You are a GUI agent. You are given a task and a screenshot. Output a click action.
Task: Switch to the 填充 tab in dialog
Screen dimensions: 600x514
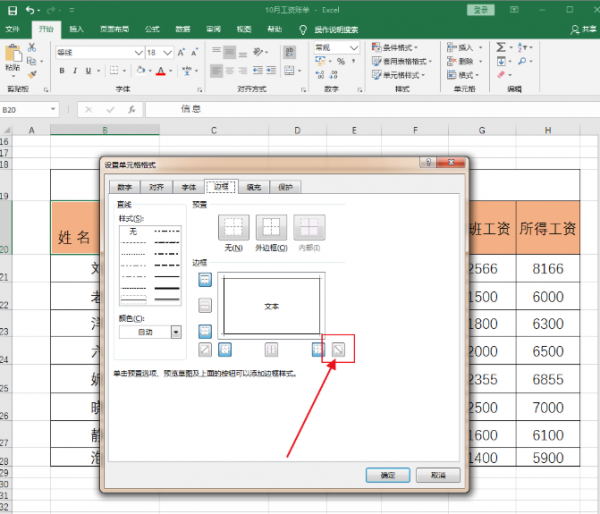pos(253,187)
